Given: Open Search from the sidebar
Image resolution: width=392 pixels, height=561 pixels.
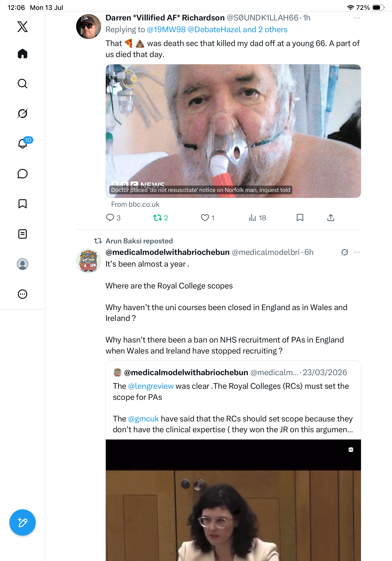Looking at the screenshot, I should click(x=23, y=84).
